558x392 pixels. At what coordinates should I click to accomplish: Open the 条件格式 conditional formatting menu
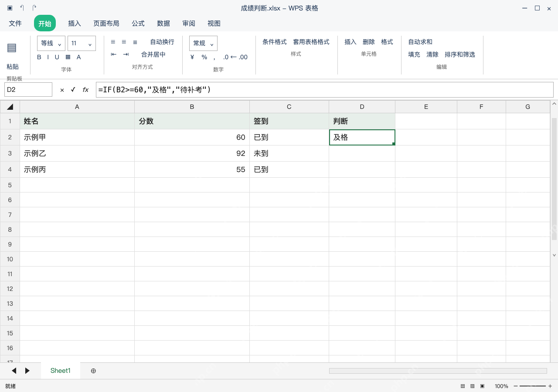click(275, 42)
